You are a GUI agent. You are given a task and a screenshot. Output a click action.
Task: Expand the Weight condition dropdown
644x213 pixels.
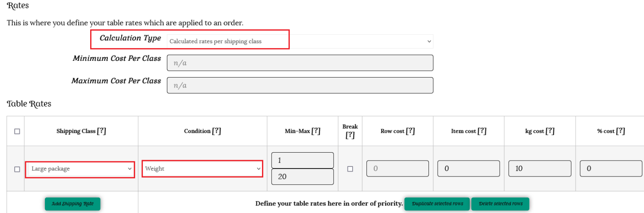(x=203, y=169)
